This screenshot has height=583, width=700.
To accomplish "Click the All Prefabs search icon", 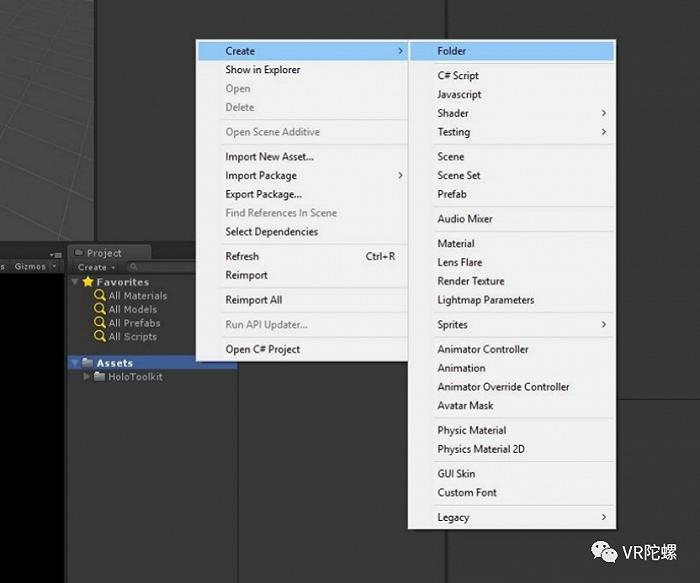I will pyautogui.click(x=100, y=322).
